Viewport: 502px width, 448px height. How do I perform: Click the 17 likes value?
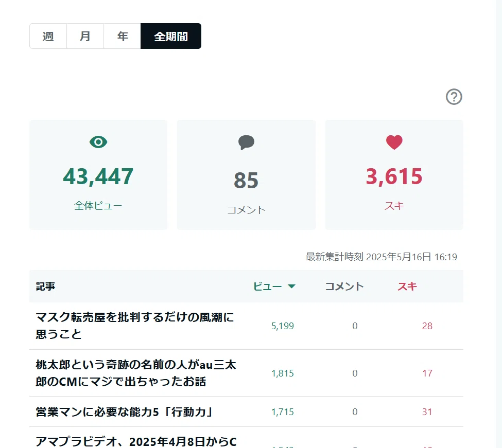427,373
